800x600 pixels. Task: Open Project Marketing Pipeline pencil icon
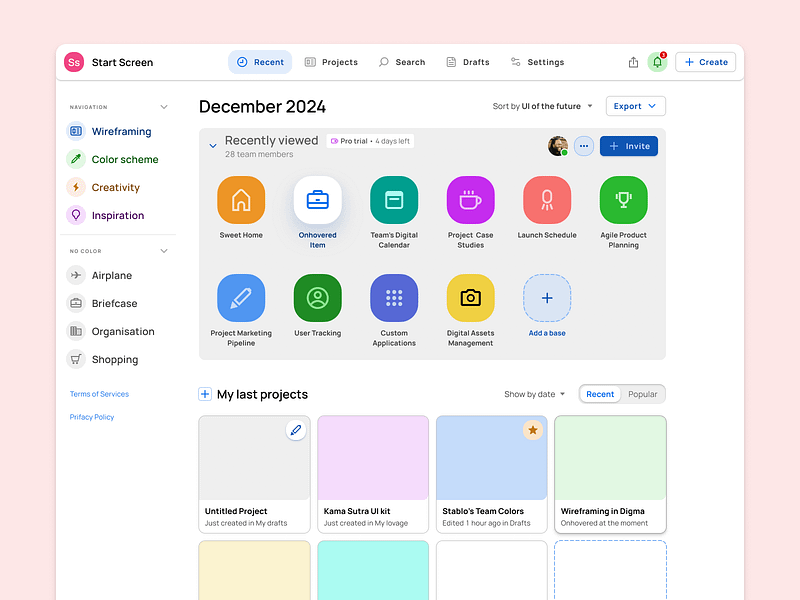[241, 298]
